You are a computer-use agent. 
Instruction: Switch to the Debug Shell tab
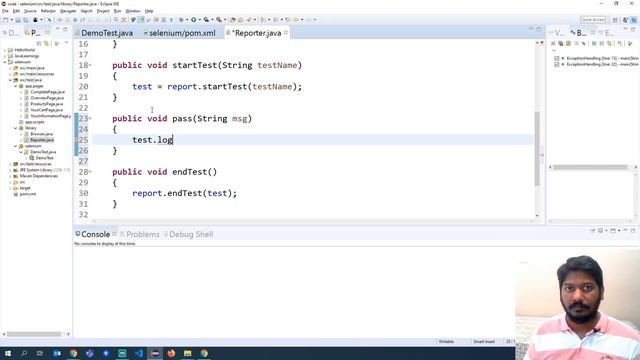pyautogui.click(x=191, y=234)
